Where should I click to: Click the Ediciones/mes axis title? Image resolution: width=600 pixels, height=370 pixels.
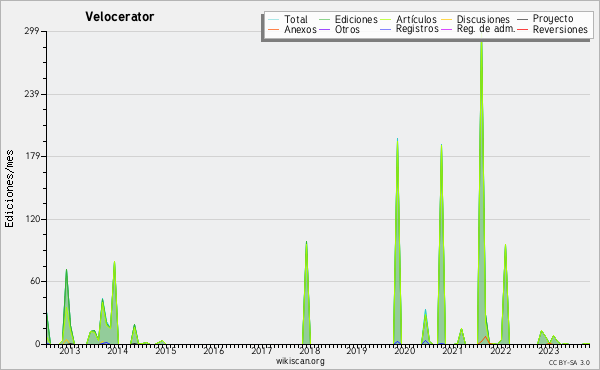(x=9, y=189)
